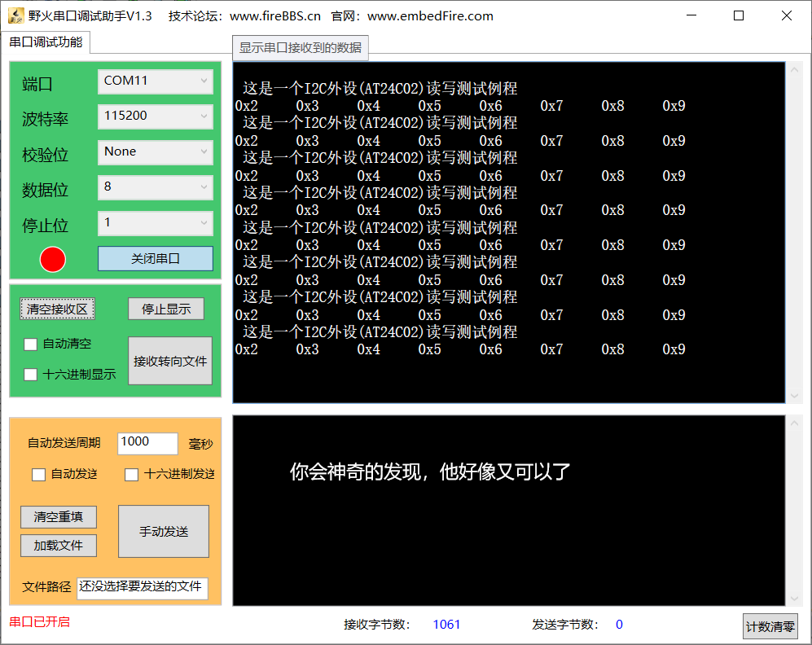
Task: Enable the 自动清空 checkbox
Action: click(31, 344)
